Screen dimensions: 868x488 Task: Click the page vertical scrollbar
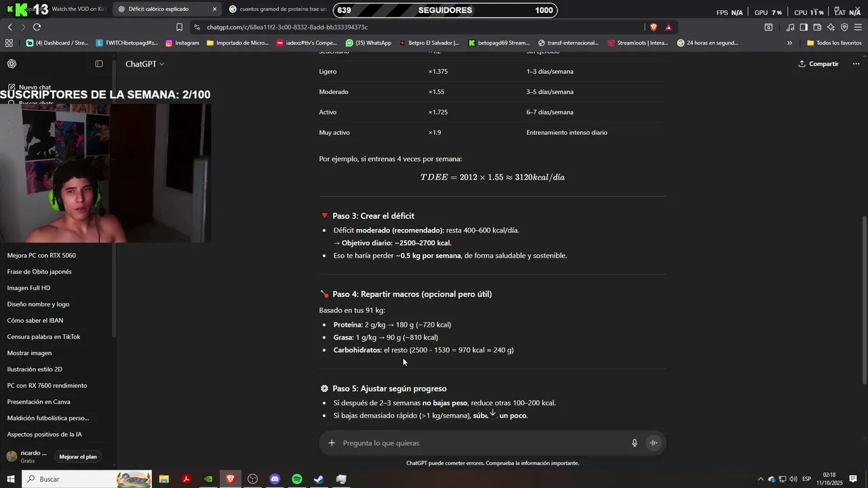(x=864, y=300)
